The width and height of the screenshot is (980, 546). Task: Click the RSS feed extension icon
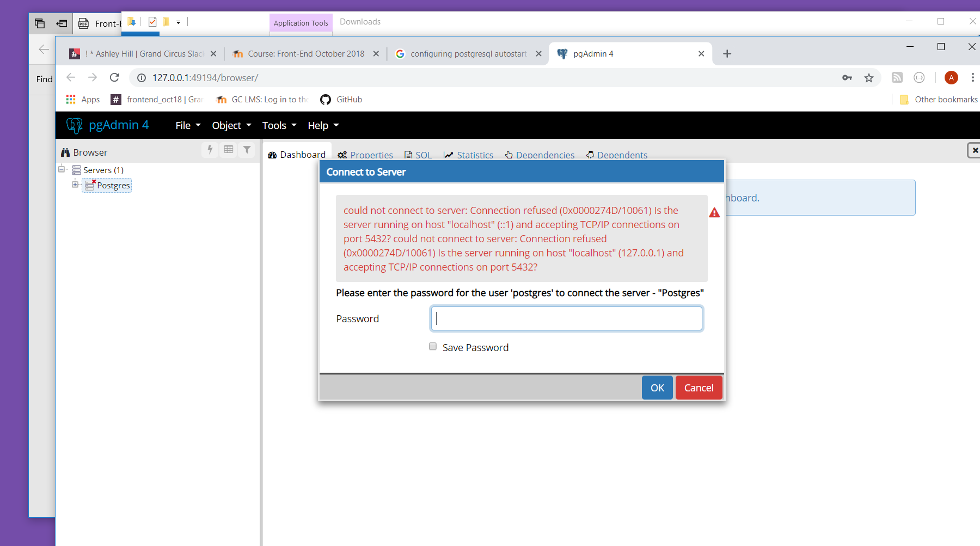tap(897, 78)
